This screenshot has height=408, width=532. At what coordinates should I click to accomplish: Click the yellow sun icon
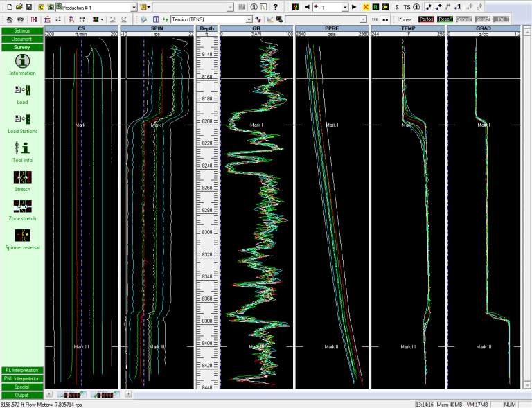385,7
